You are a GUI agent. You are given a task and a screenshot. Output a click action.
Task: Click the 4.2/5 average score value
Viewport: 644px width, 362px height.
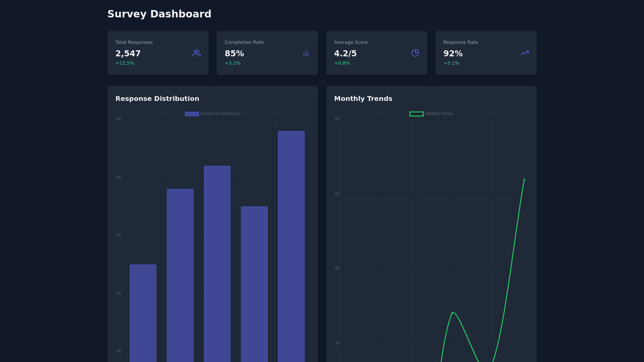point(345,54)
